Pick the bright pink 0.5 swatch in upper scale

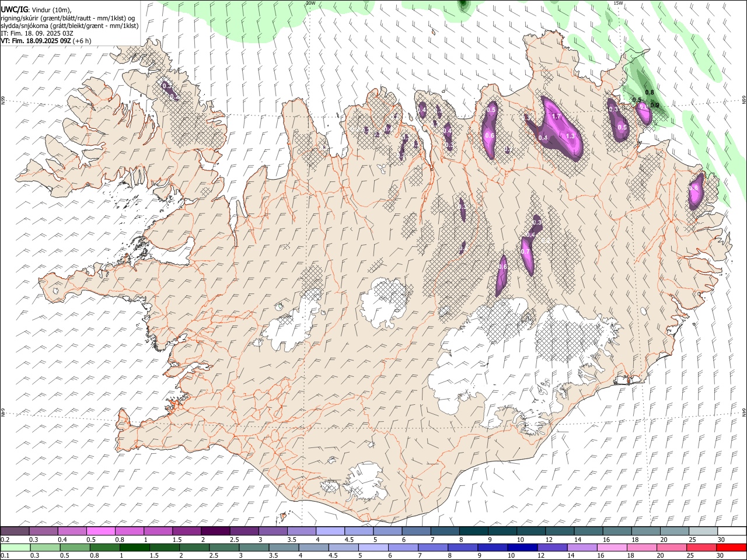point(100,531)
